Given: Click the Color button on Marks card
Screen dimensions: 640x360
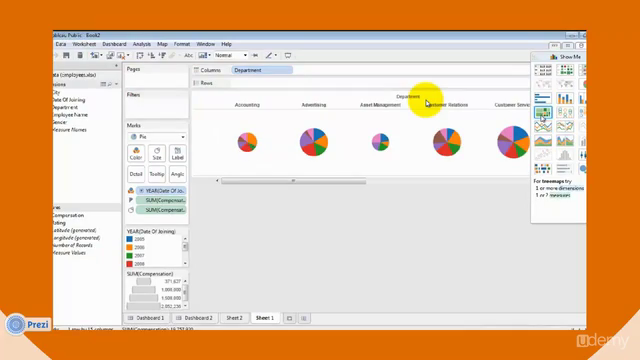Looking at the screenshot, I should [x=136, y=153].
